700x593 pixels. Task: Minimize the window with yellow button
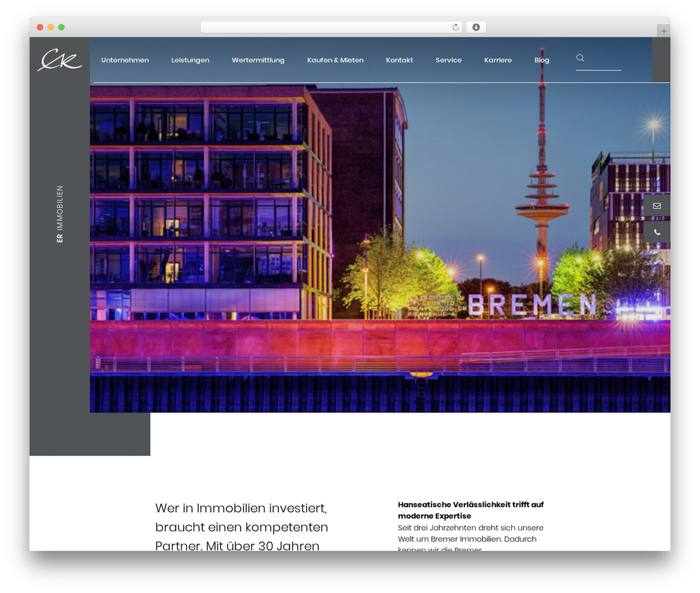click(x=50, y=27)
